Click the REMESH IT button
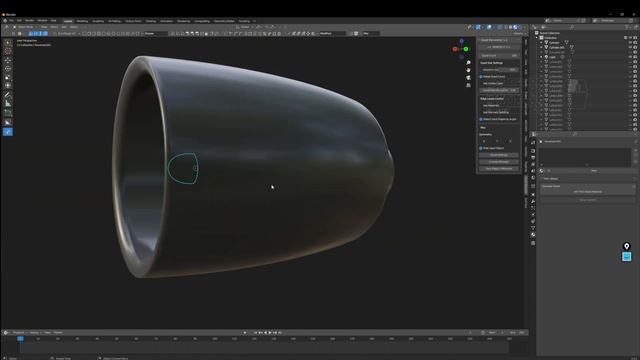640x360 pixels. coord(499,47)
